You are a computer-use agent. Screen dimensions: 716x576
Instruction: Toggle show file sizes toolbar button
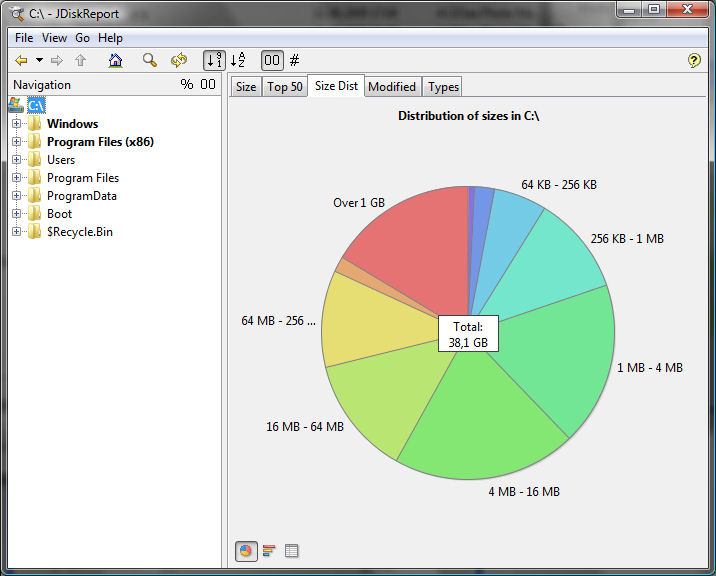tap(272, 60)
